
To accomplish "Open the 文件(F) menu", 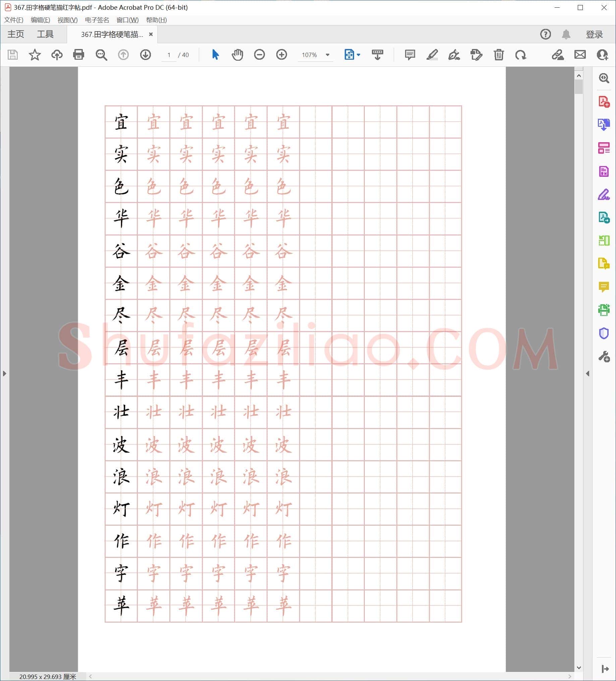I will tap(13, 20).
